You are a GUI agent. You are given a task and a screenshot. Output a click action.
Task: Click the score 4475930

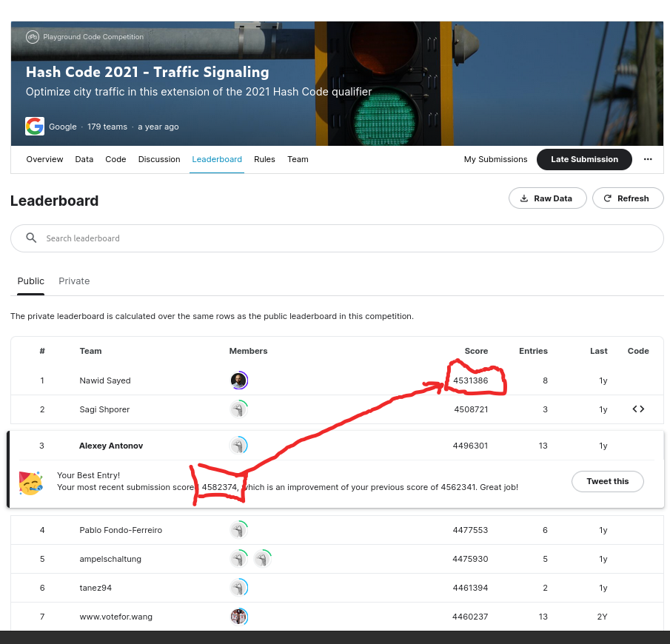coord(470,559)
